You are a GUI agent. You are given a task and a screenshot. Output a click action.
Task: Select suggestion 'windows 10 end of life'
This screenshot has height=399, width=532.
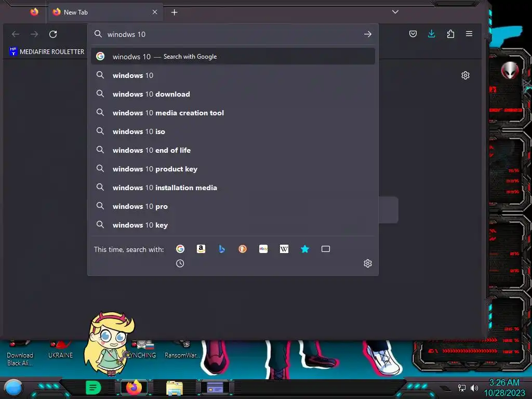tap(233, 150)
